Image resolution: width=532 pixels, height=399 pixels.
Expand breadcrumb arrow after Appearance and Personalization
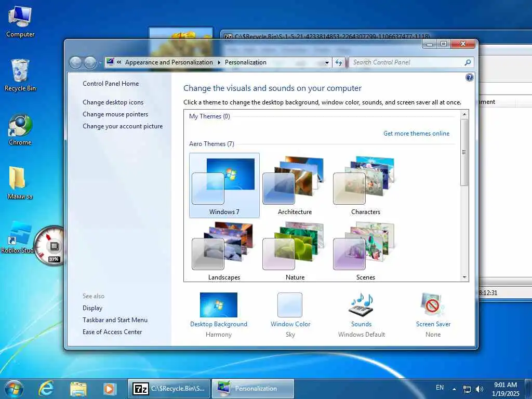click(x=219, y=62)
